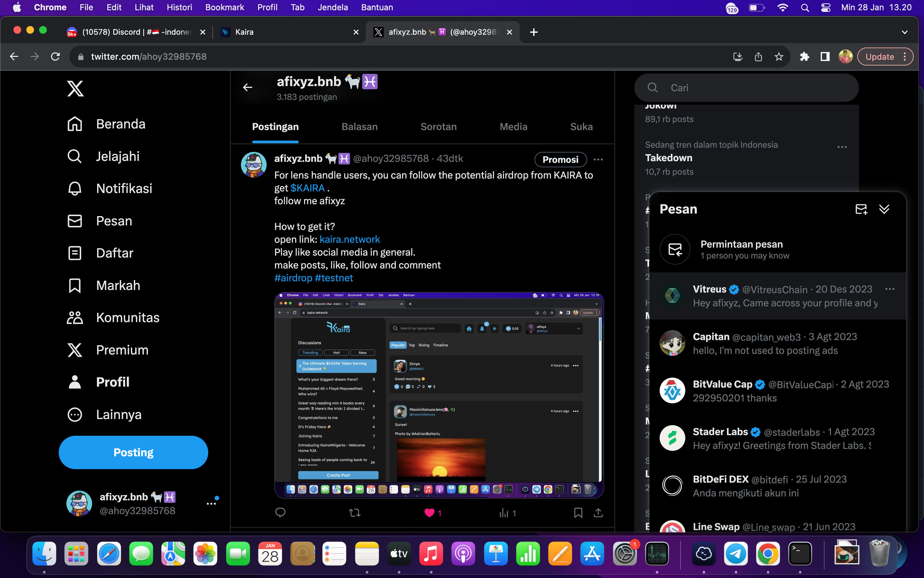View post analytics bar chart icon
This screenshot has width=924, height=578.
click(x=504, y=512)
